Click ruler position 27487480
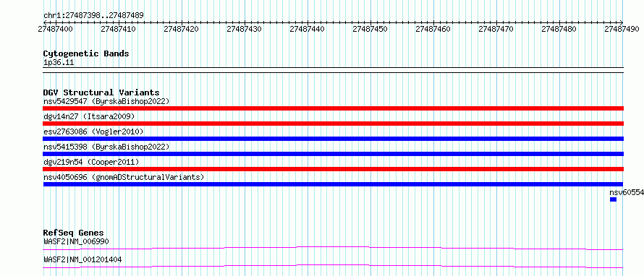Screen dimensions: 644x276 point(559,29)
